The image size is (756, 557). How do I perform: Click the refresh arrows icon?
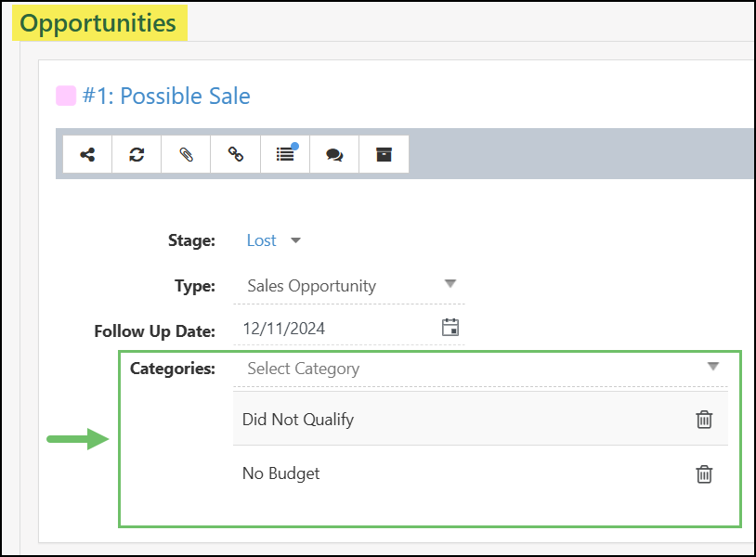(137, 155)
